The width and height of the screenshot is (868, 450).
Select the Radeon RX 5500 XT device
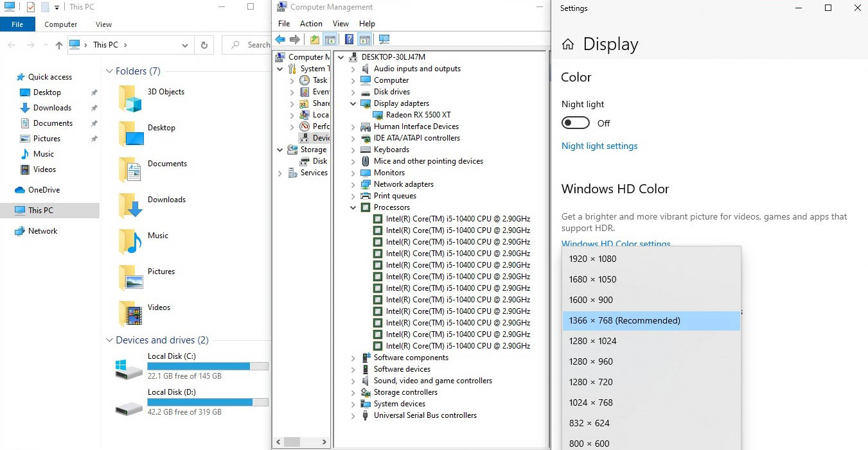pos(418,115)
